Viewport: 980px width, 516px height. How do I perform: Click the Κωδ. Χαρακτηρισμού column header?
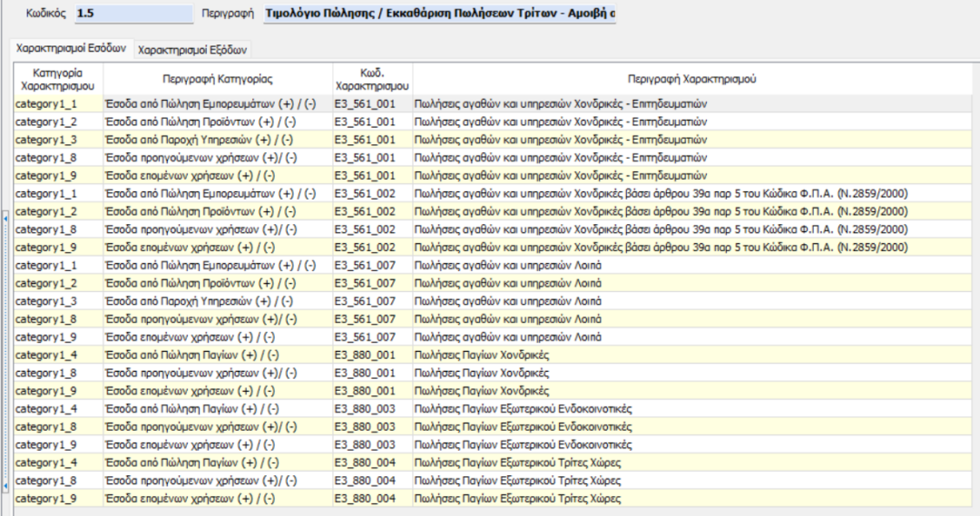click(x=372, y=79)
